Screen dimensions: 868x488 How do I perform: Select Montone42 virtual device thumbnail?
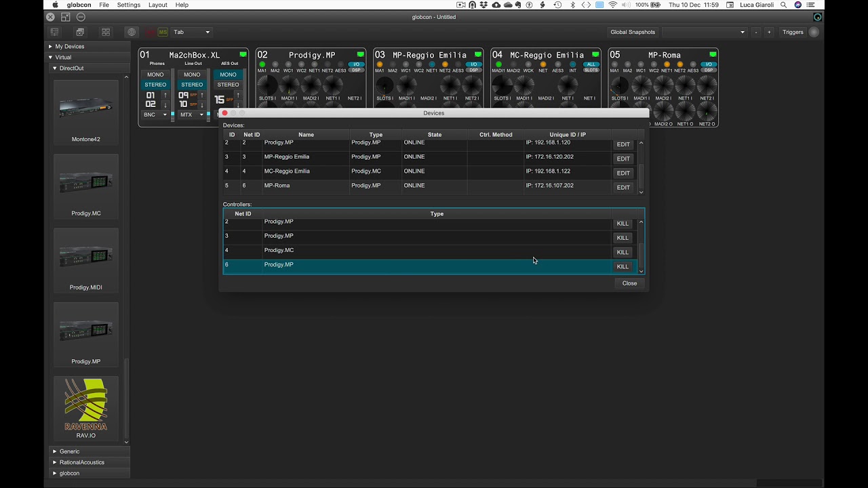pos(86,112)
